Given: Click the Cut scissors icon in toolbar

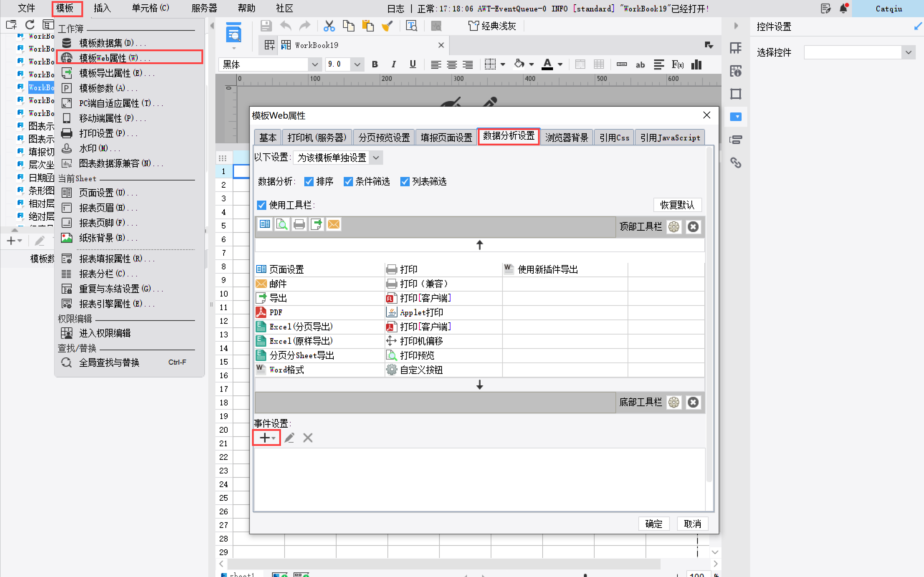Looking at the screenshot, I should pyautogui.click(x=328, y=26).
